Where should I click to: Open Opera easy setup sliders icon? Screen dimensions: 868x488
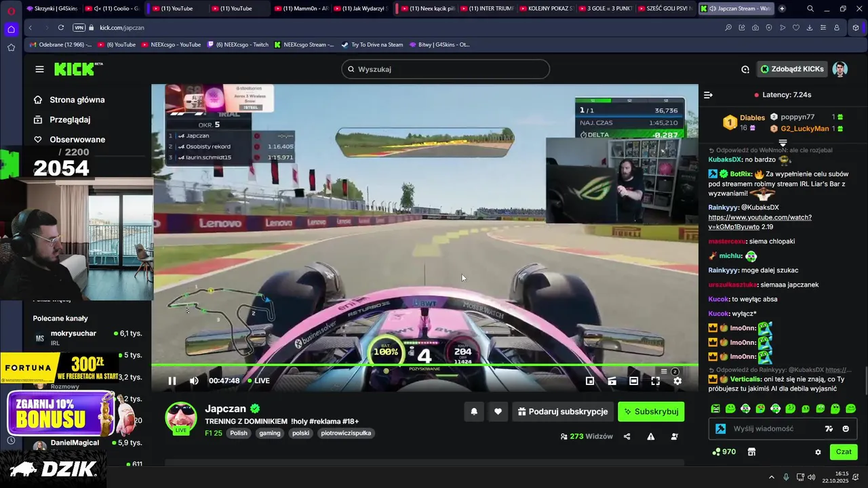point(823,28)
